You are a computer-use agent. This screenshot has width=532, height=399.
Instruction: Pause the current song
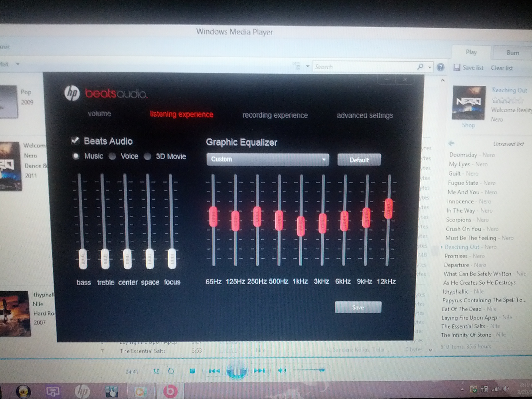pos(236,371)
